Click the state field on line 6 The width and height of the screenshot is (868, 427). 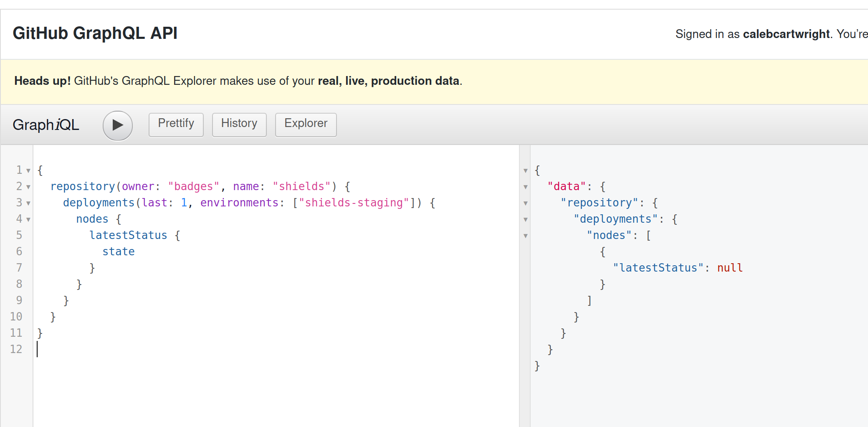click(x=119, y=252)
